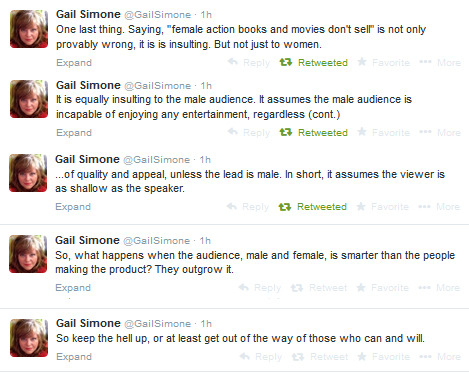Open the More menu on the 'quality and appeal' tweet

coord(439,207)
